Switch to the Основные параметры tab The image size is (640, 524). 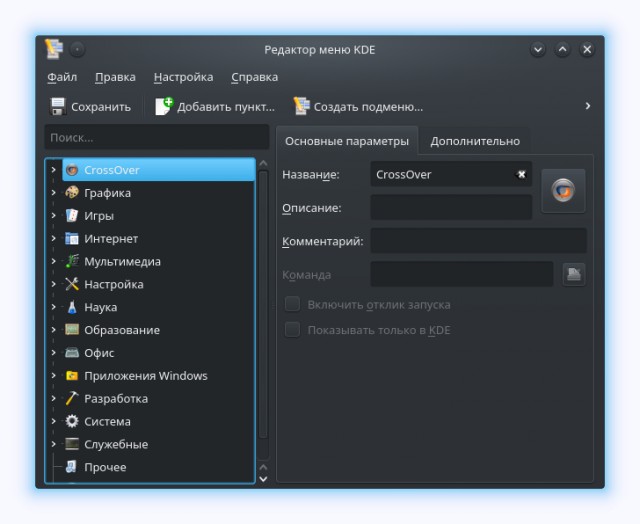tap(347, 141)
